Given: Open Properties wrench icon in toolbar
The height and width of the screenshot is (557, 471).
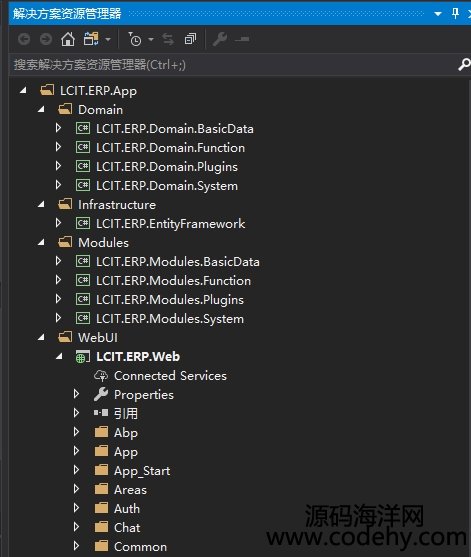Looking at the screenshot, I should click(220, 39).
